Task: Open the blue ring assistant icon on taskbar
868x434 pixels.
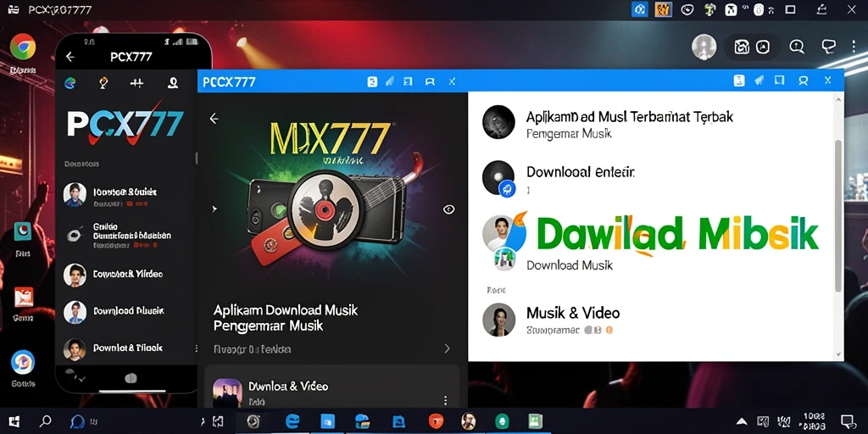Action: tap(77, 422)
